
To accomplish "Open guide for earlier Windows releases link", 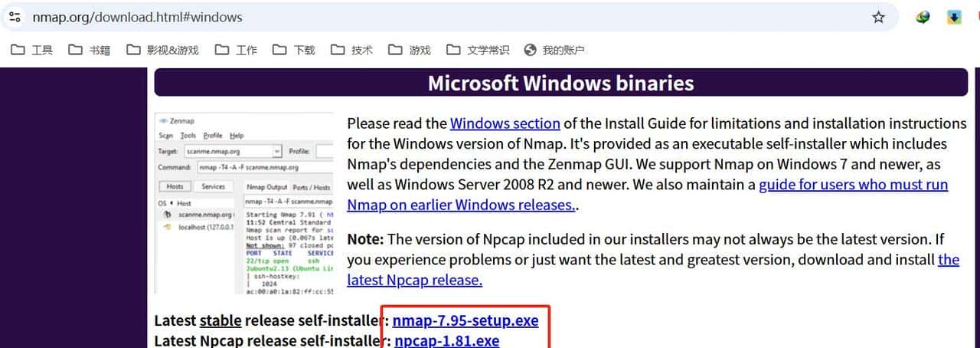I will (853, 185).
